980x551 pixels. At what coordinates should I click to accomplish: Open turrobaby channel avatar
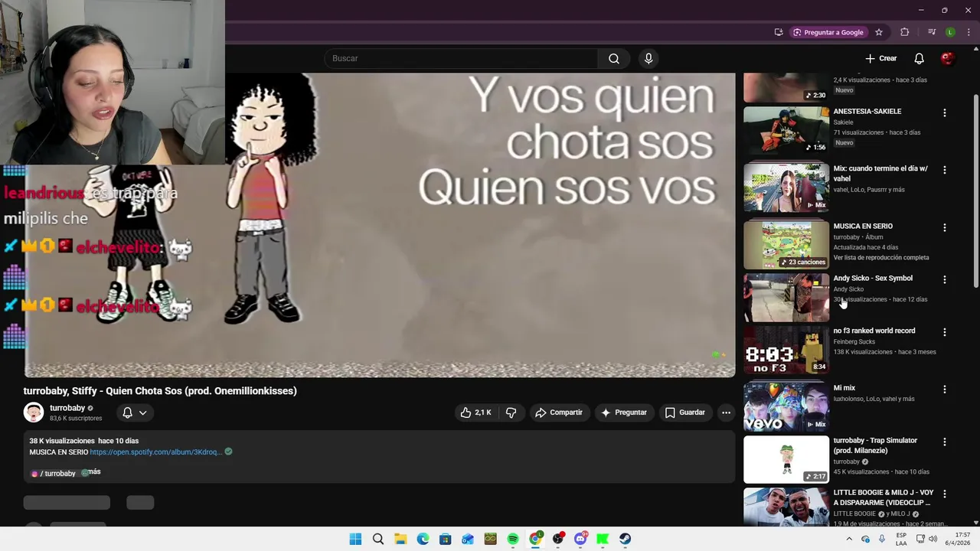click(34, 412)
